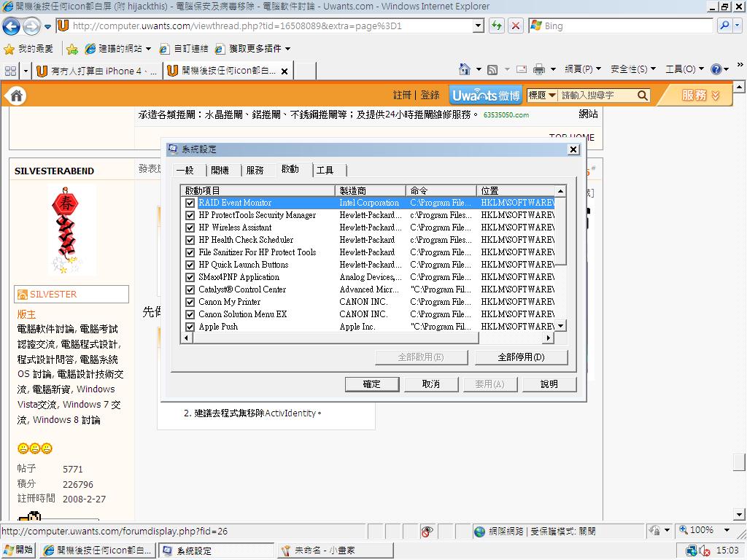This screenshot has height=560, width=747.
Task: Click the Print icon in command bar
Action: [539, 70]
